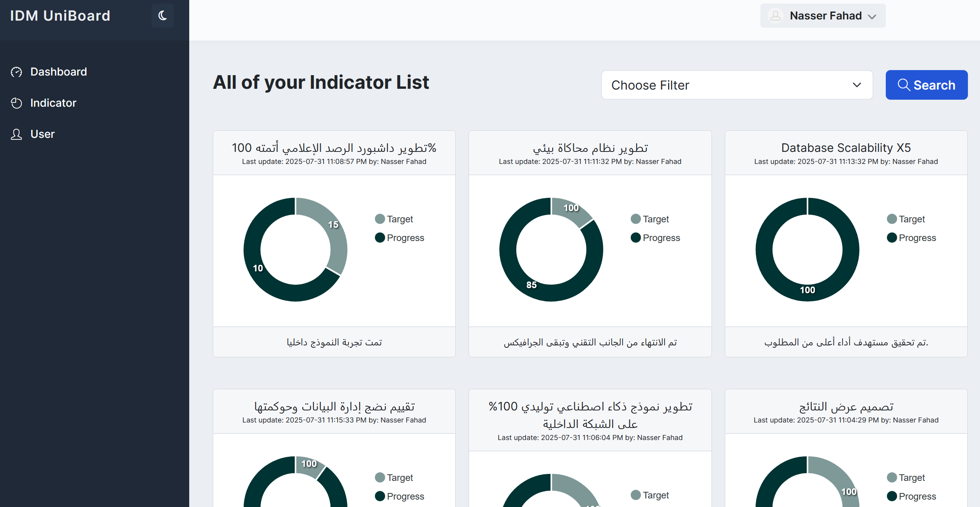Open the Nasser Fahad user menu chevron
Viewport: 980px width, 507px height.
pos(872,17)
